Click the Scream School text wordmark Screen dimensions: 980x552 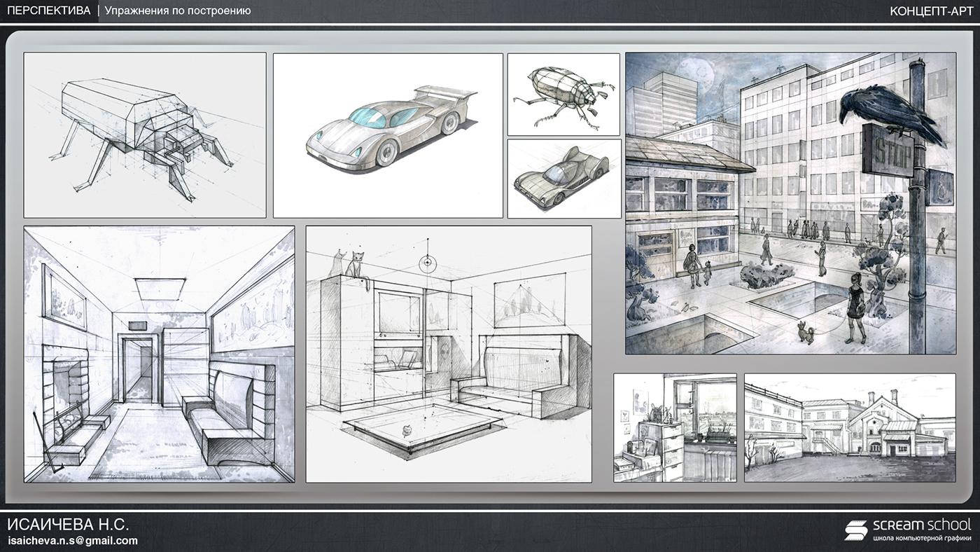921,525
